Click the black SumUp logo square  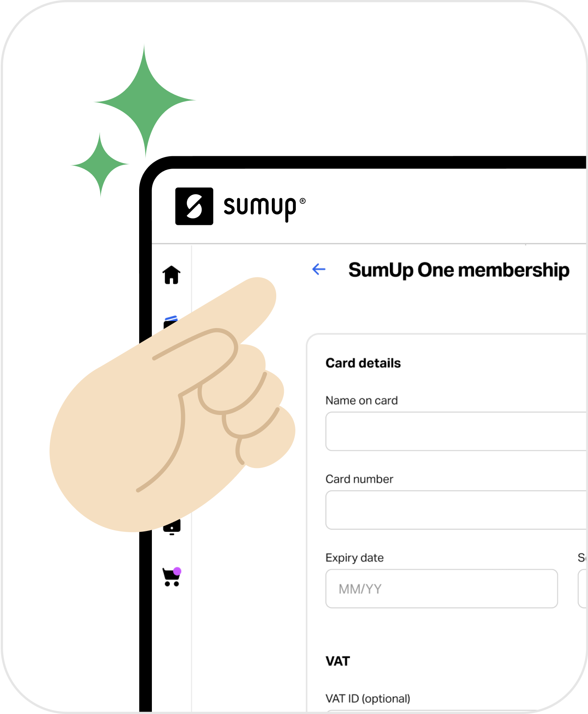point(194,206)
